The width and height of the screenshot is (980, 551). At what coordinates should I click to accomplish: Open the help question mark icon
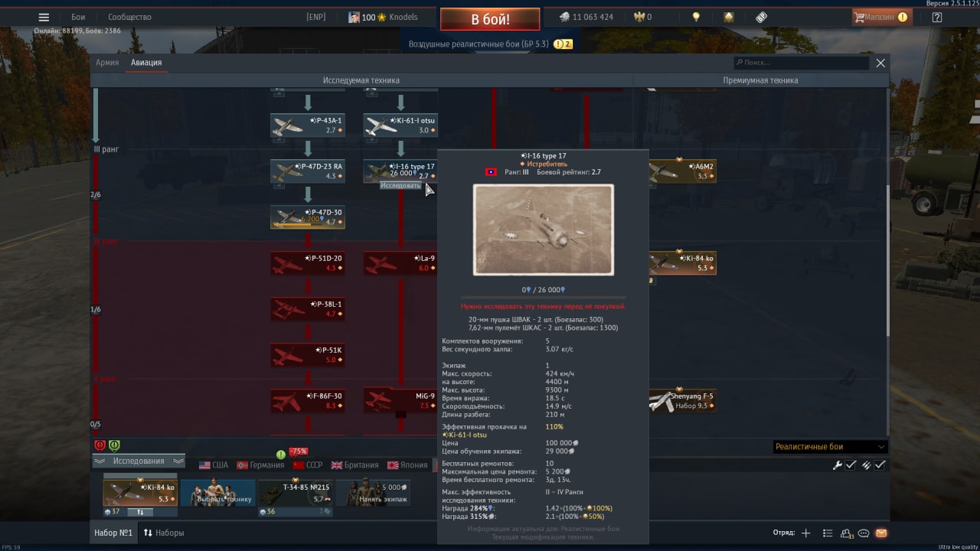[x=937, y=17]
